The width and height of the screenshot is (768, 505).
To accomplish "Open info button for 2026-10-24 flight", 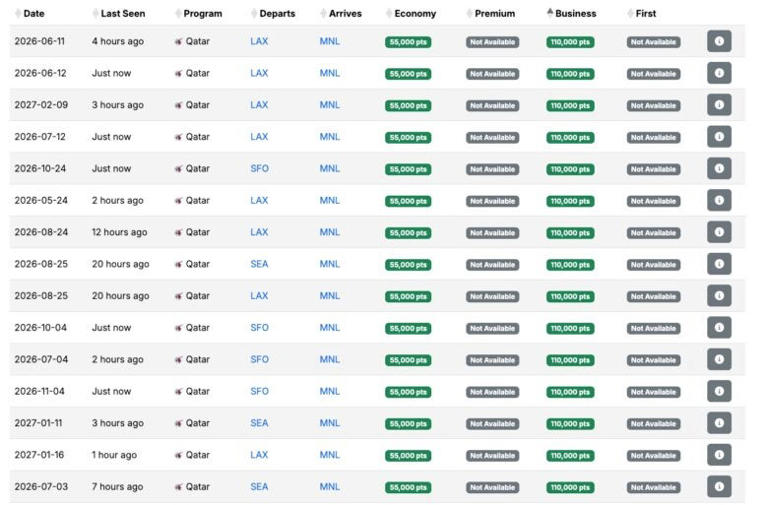I will [719, 168].
